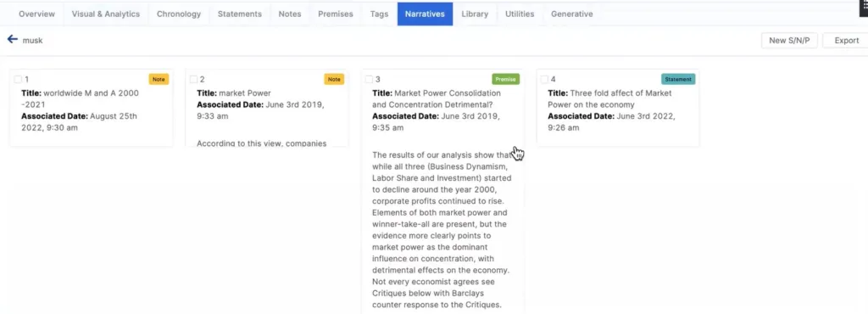Image resolution: width=868 pixels, height=314 pixels.
Task: Select card 3 with its checkbox
Action: click(x=369, y=79)
